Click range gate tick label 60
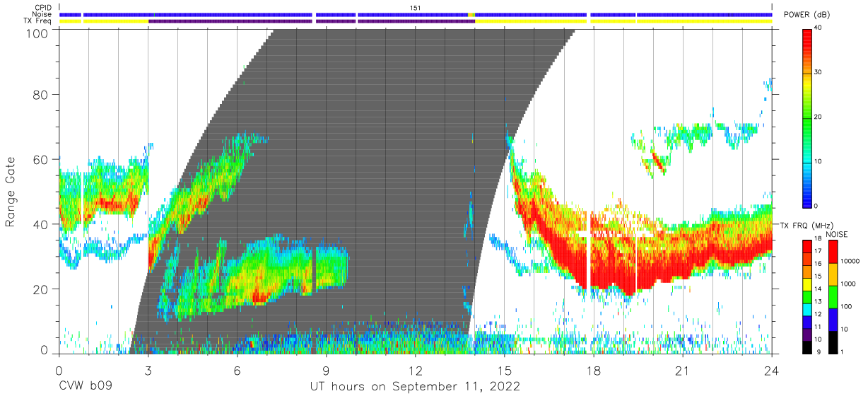This screenshot has width=868, height=401. click(41, 160)
